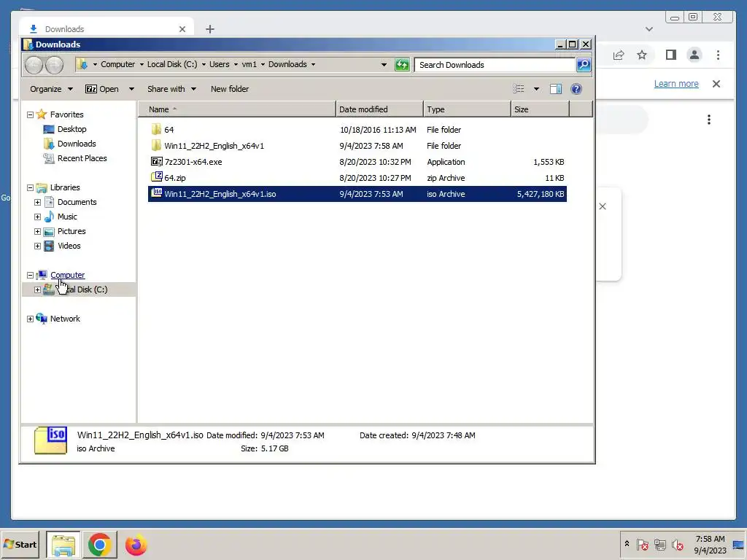The height and width of the screenshot is (560, 747).
Task: Click Computer in the address breadcrumb
Action: pyautogui.click(x=117, y=64)
